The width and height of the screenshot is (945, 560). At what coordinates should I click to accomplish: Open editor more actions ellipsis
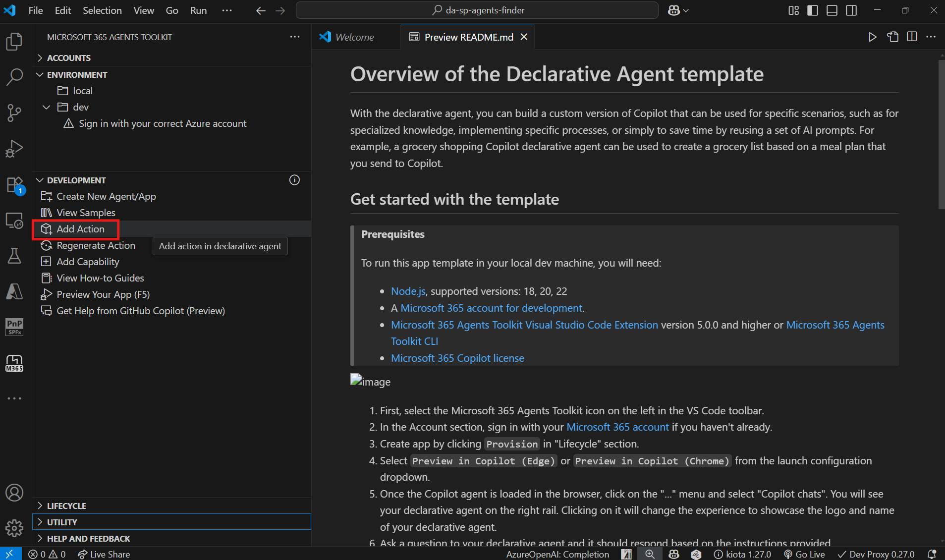(931, 37)
